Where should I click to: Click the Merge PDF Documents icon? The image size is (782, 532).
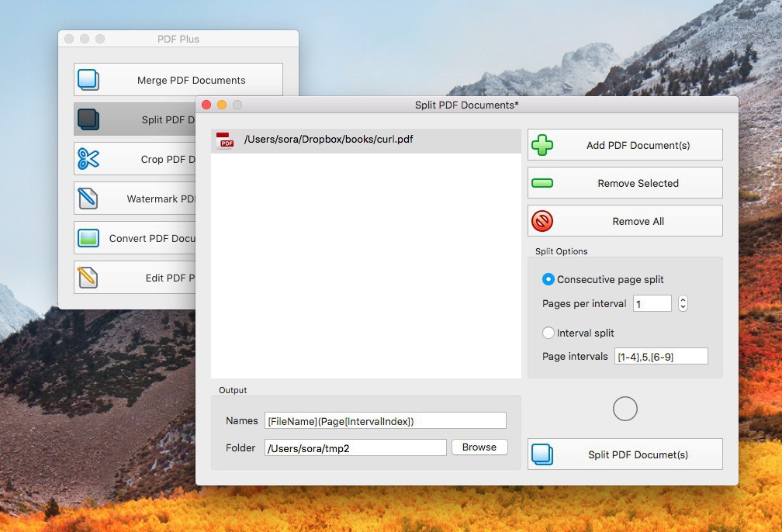[x=88, y=80]
